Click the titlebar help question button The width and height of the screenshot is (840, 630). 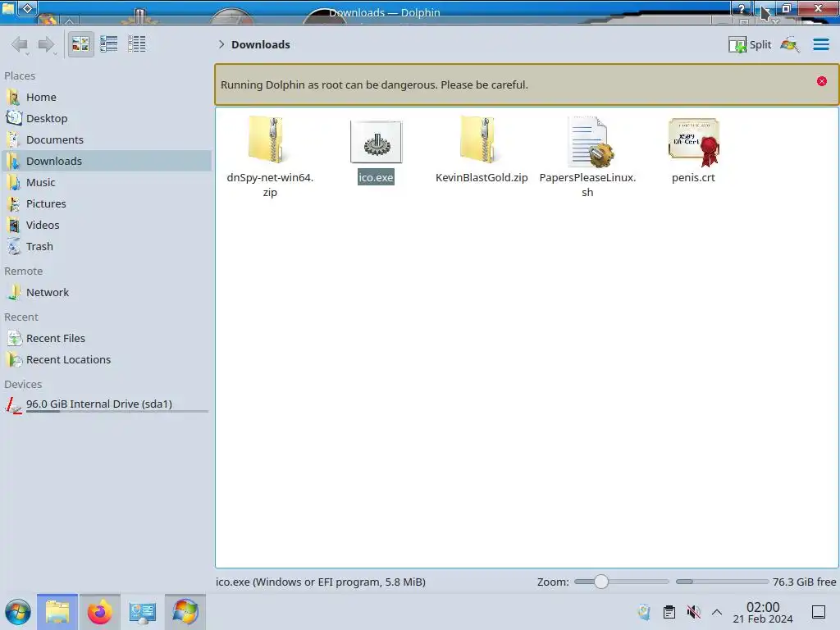coord(742,8)
